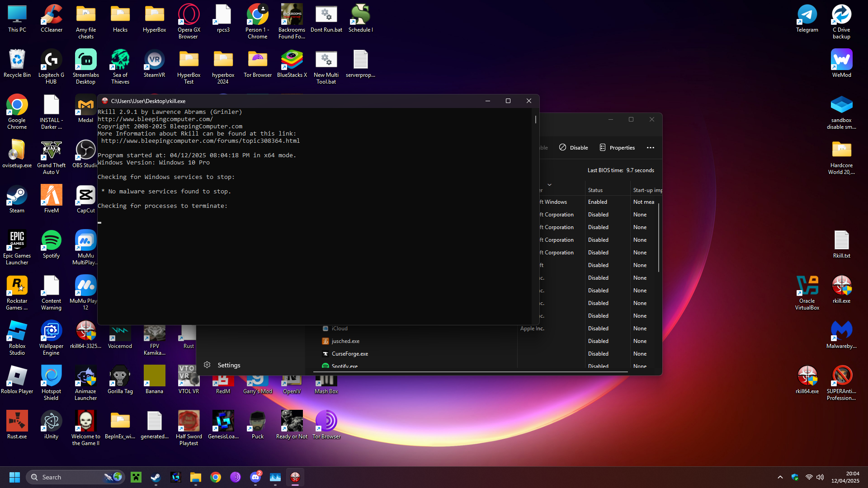Select the Roblox Player desktop icon
Image resolution: width=868 pixels, height=488 pixels.
17,380
